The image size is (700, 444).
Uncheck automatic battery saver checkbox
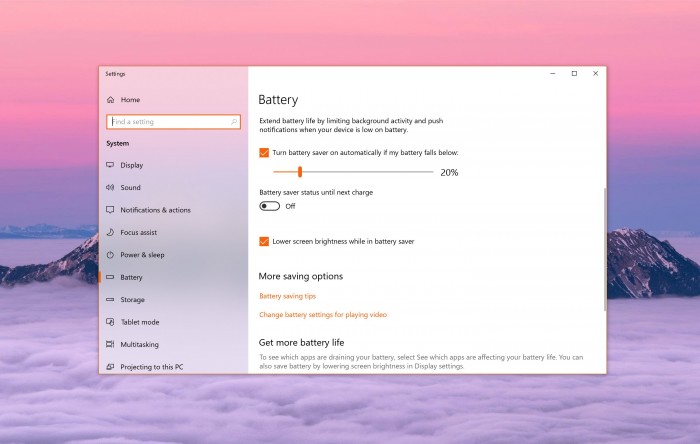(264, 152)
